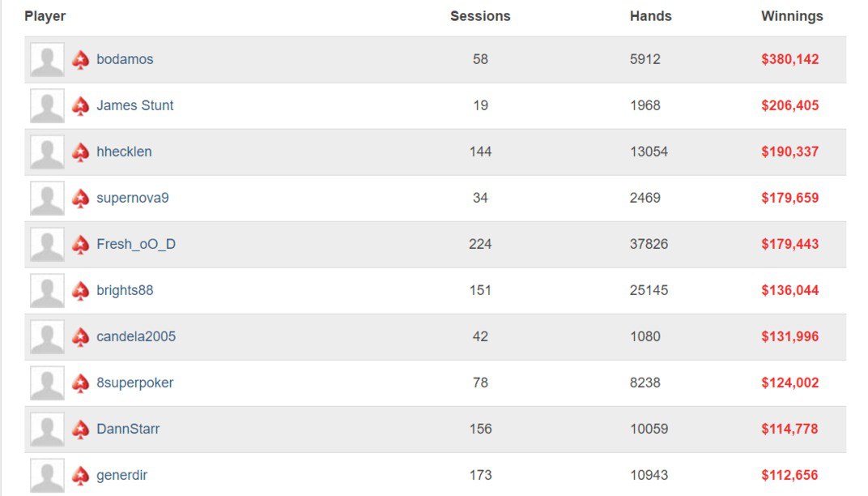This screenshot has height=496, width=868.
Task: Click the Sessions column header
Action: coord(480,16)
